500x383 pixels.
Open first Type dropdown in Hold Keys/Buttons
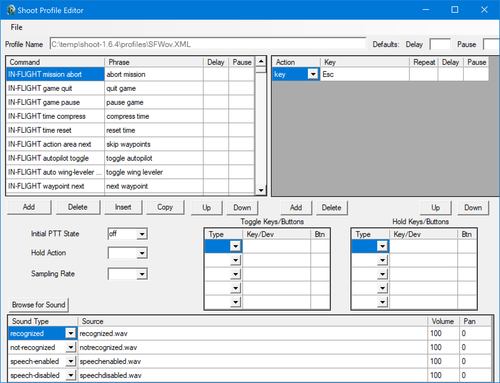[x=382, y=246]
